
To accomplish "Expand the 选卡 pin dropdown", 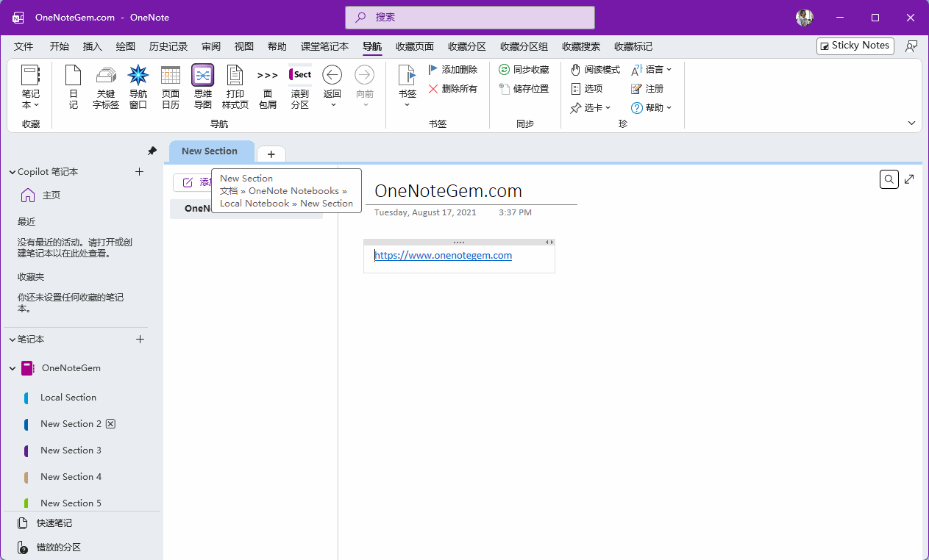I will click(591, 108).
